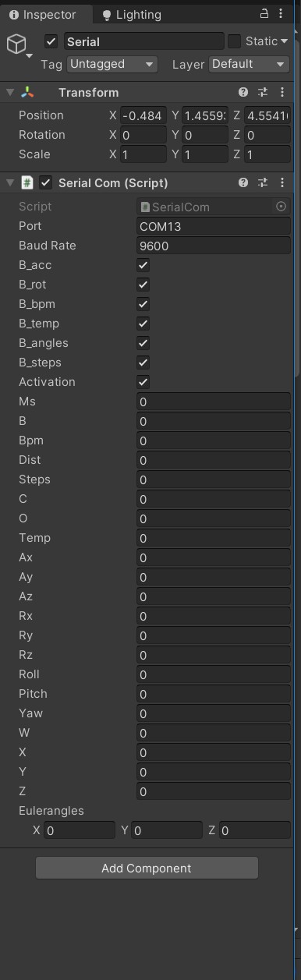Open the Serial Com script help icon

click(x=243, y=182)
